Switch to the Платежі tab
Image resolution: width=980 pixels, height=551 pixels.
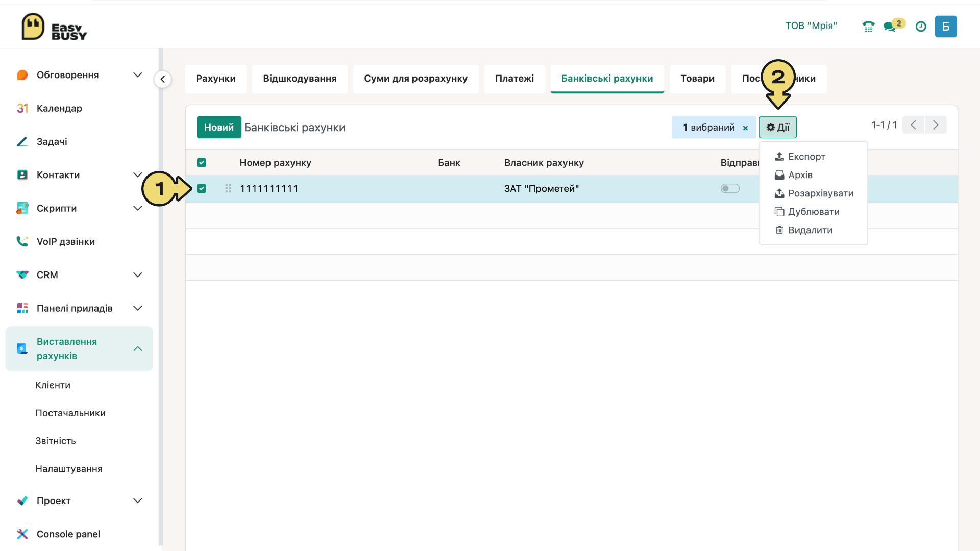[x=514, y=79]
